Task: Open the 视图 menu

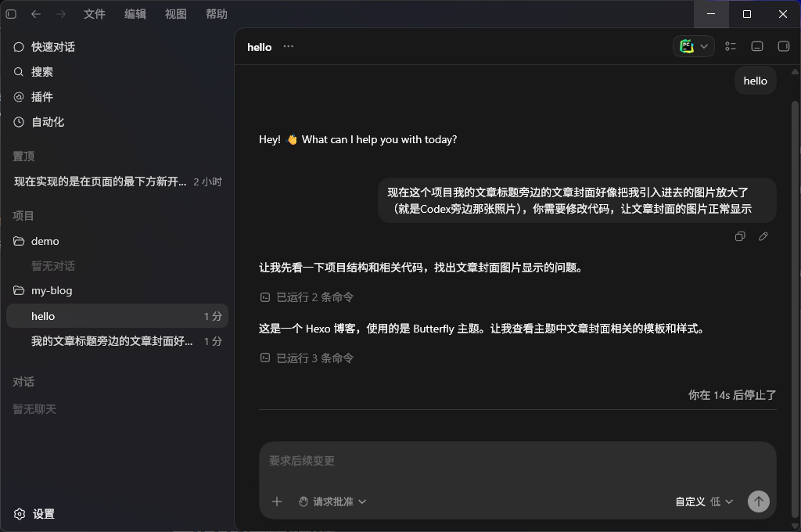Action: coord(176,14)
